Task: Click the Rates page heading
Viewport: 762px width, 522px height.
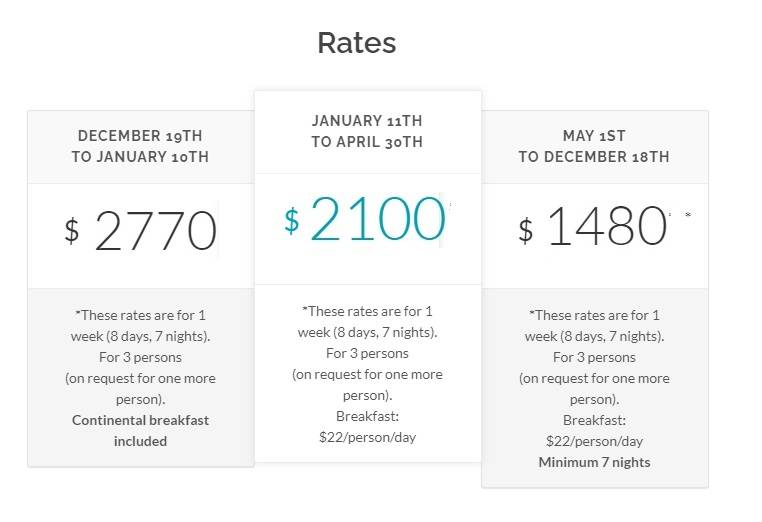Action: pyautogui.click(x=357, y=43)
